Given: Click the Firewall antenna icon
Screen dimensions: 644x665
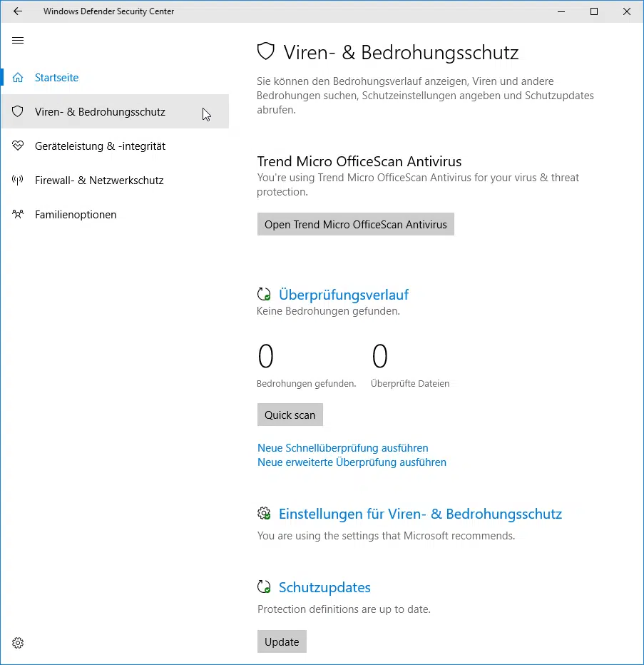Looking at the screenshot, I should (x=18, y=181).
